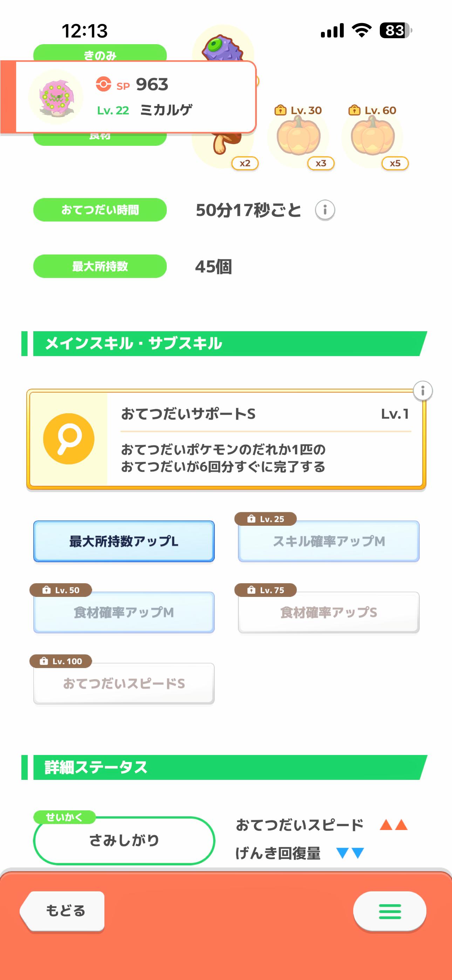The height and width of the screenshot is (980, 452).
Task: Tap the Lv.60 locked pumpkin ingredient
Action: coord(372,136)
